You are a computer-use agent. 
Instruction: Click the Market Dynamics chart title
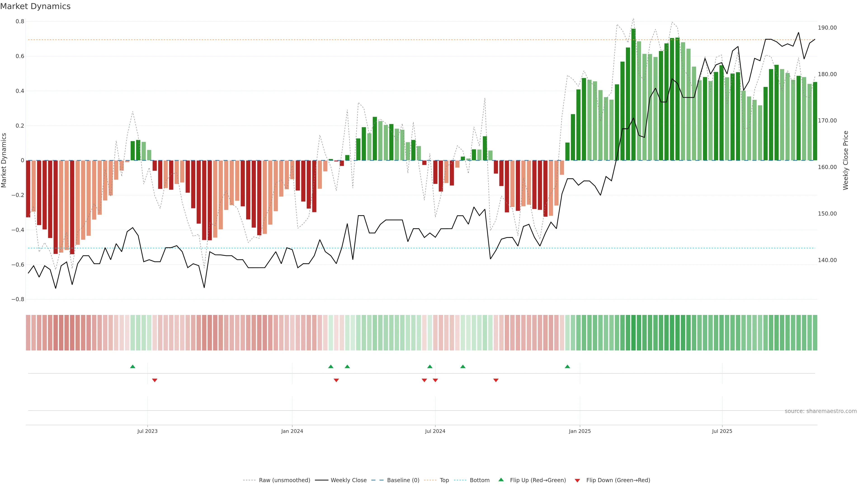35,6
